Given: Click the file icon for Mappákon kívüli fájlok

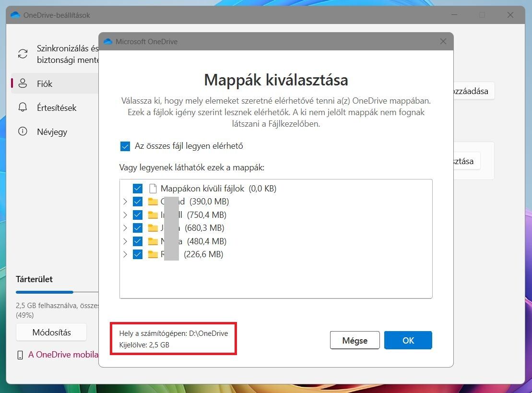Looking at the screenshot, I should [153, 189].
